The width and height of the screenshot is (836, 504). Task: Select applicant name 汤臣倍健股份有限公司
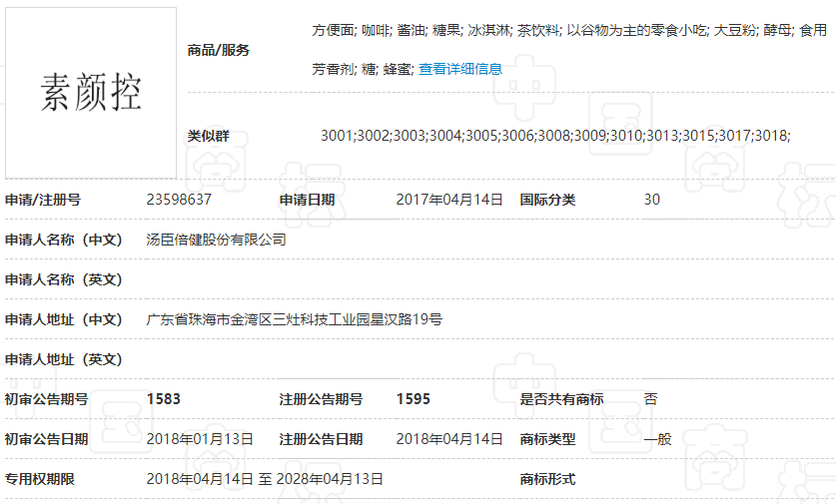click(217, 240)
